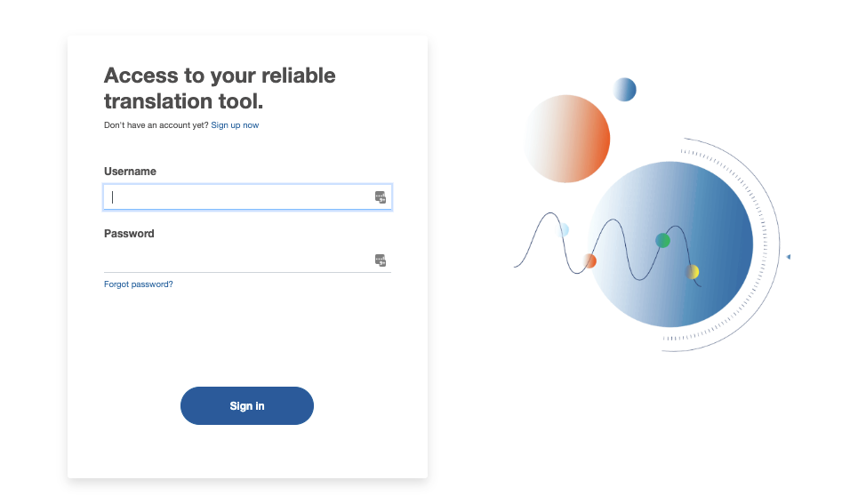Click the autofill icon in Username field
This screenshot has width=858, height=504.
point(381,197)
